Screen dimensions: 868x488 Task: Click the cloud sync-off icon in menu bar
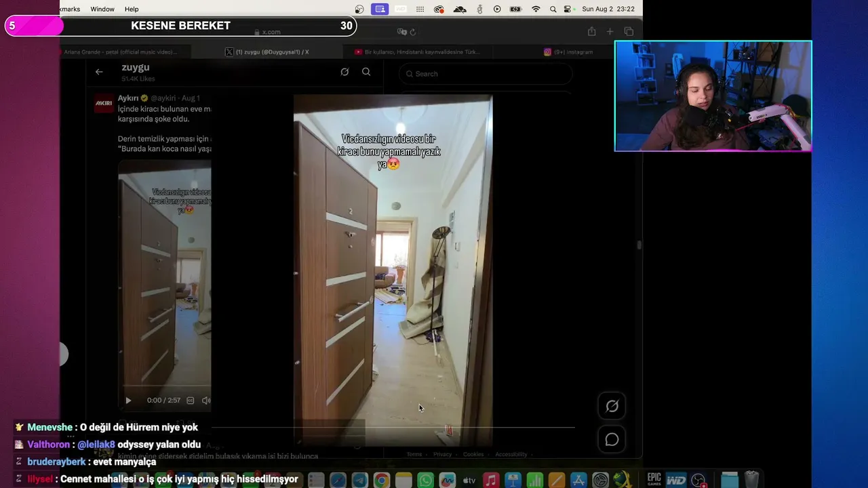tap(460, 9)
